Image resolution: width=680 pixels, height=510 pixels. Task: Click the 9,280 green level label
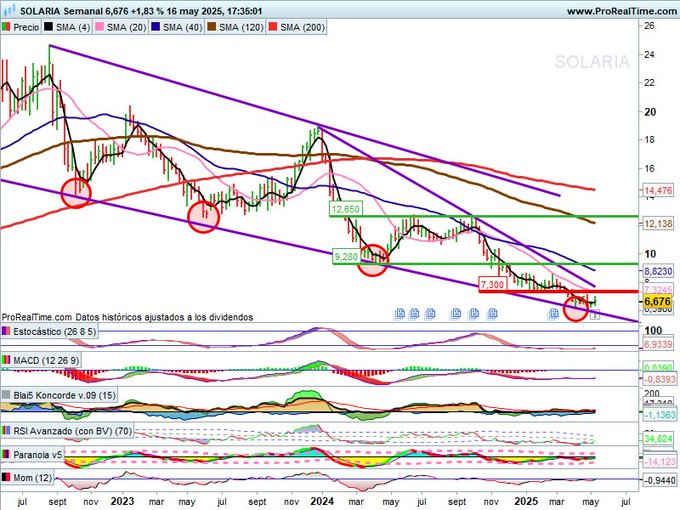[346, 257]
